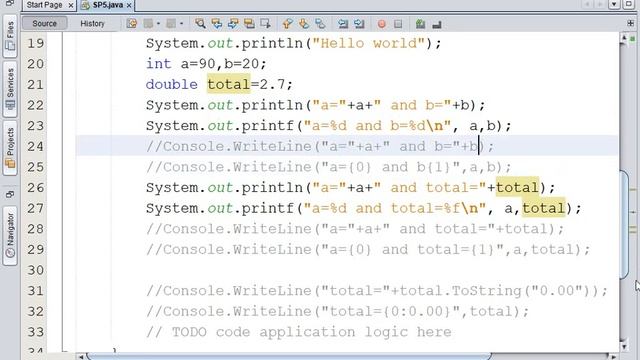
Task: Click the vertical scrollbar up arrow
Action: (624, 38)
